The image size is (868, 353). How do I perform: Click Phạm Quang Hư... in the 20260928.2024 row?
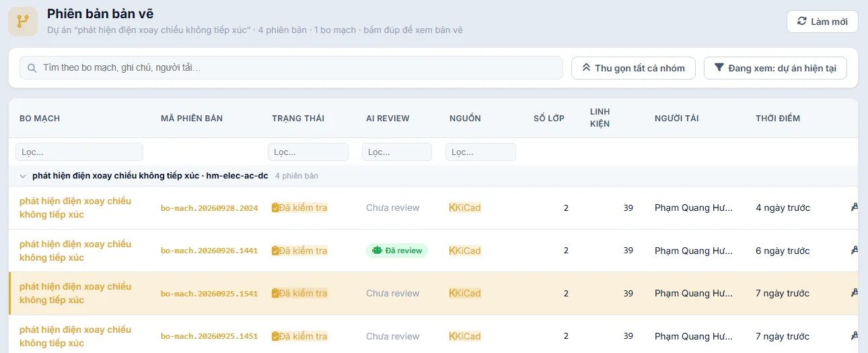tap(694, 207)
